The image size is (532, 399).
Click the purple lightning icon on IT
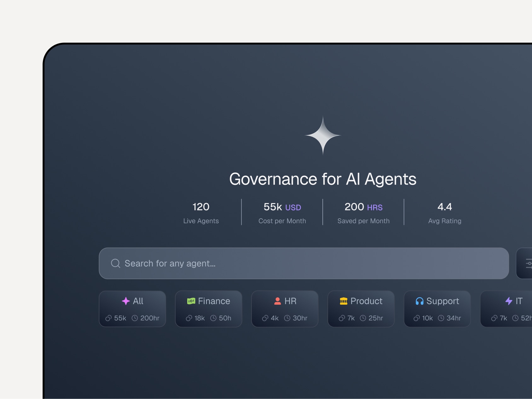click(x=509, y=301)
